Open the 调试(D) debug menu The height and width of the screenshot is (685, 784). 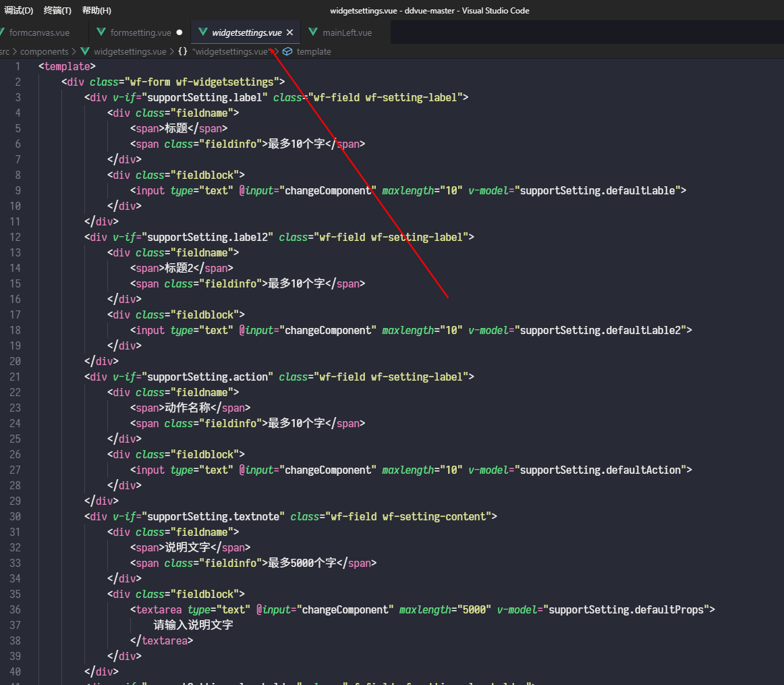[18, 11]
